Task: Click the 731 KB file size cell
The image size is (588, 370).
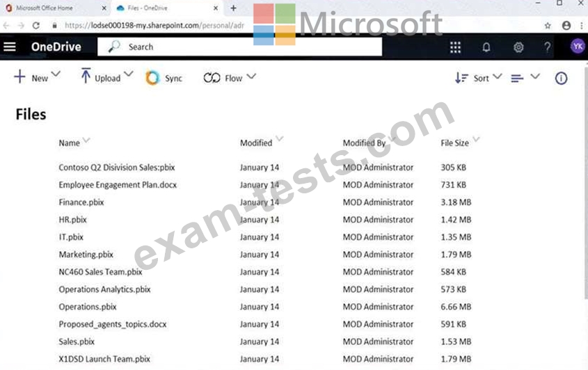Action: (x=454, y=185)
